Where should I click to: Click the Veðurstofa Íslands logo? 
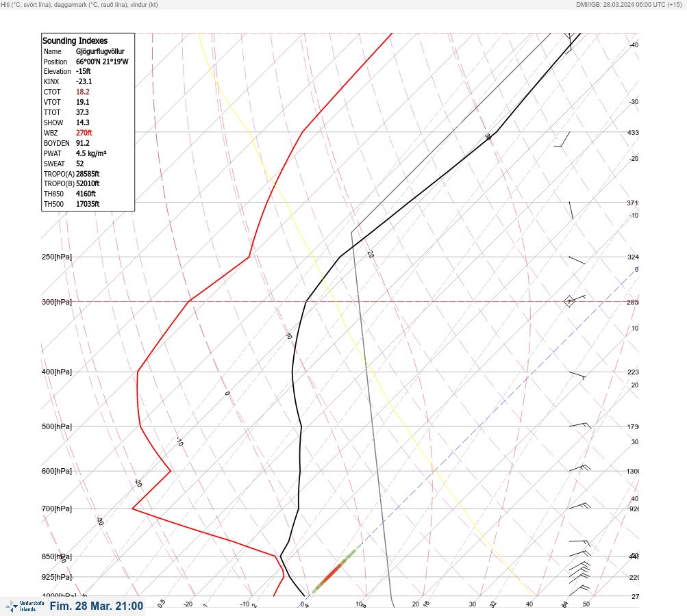(25, 606)
